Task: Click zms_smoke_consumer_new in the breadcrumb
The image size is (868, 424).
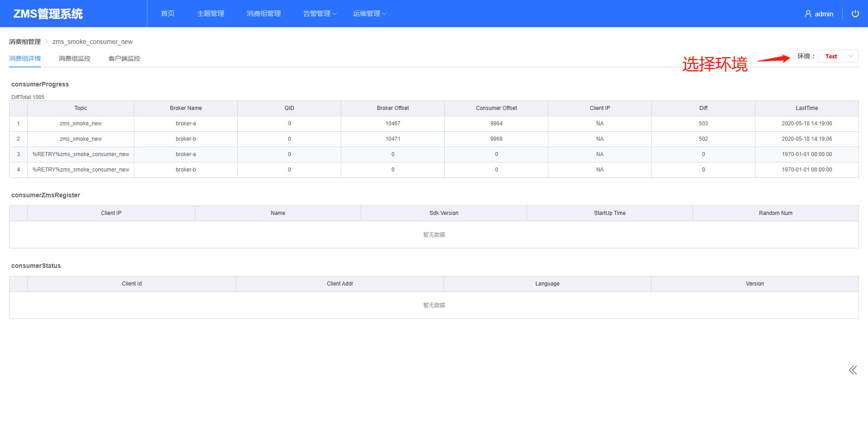Action: tap(92, 42)
